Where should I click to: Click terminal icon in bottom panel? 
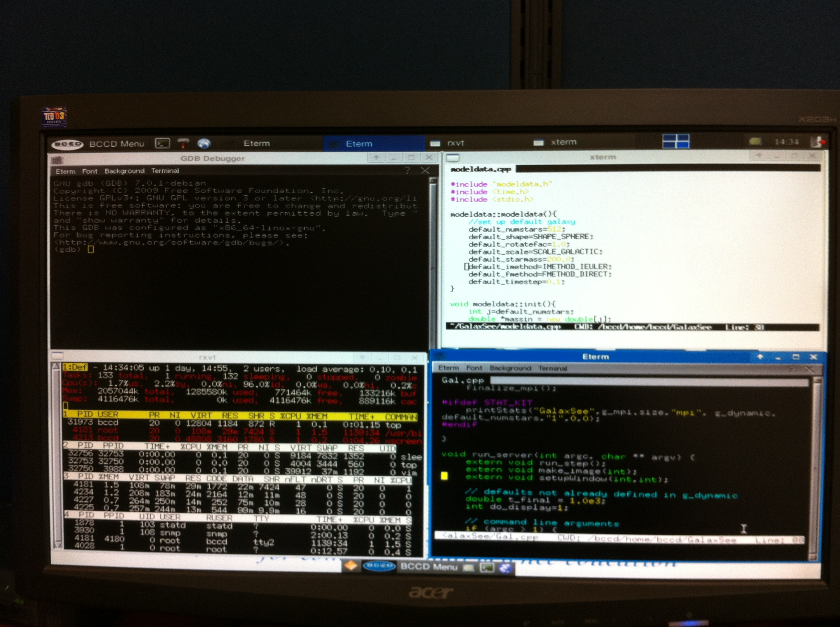pyautogui.click(x=487, y=567)
